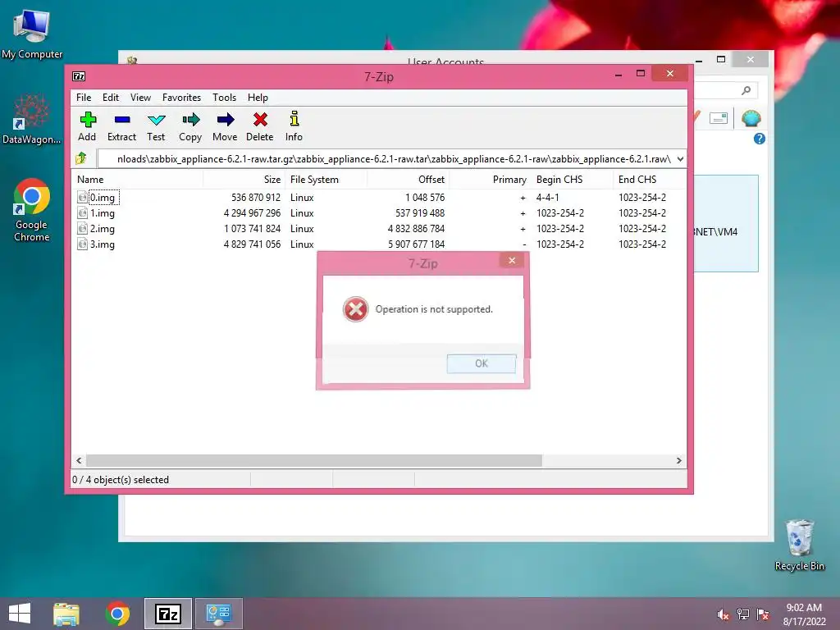Open the Help menu
This screenshot has height=630, width=840.
tap(258, 98)
